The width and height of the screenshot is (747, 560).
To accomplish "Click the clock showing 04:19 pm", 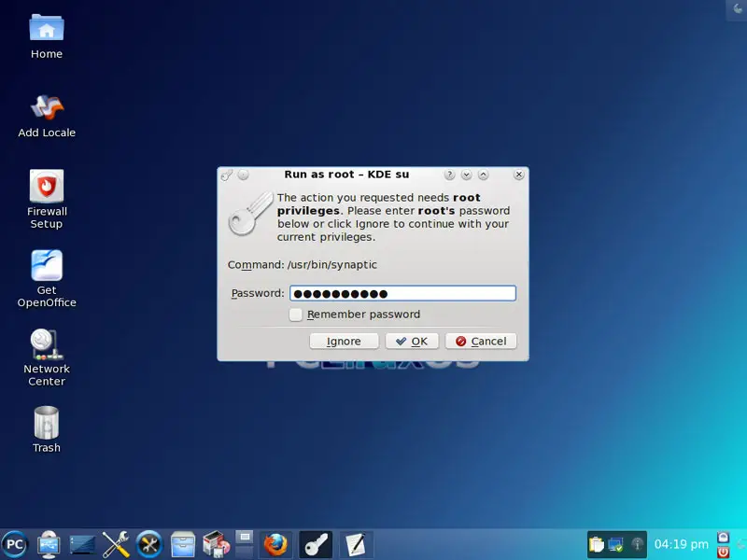I will (681, 543).
